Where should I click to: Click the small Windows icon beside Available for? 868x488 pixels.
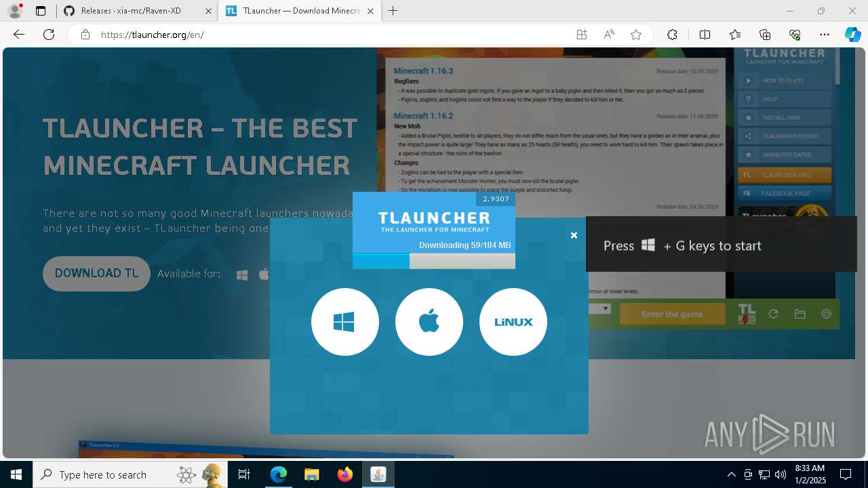[242, 274]
